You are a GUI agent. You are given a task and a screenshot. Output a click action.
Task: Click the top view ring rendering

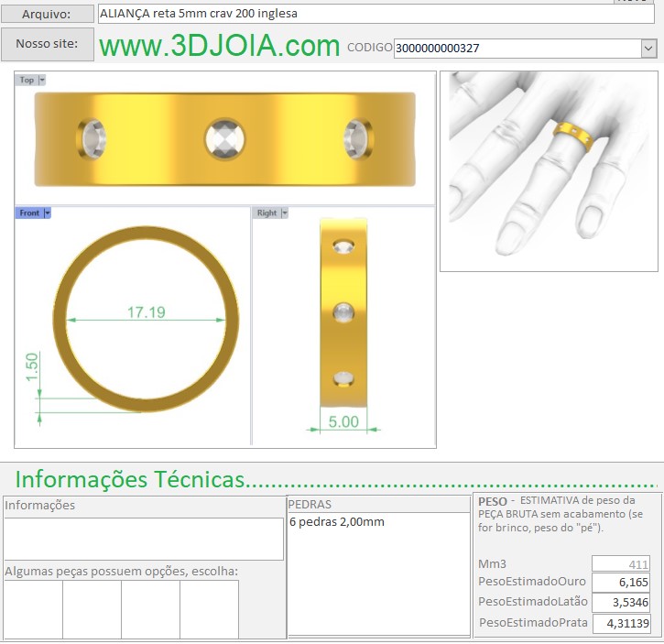(224, 137)
